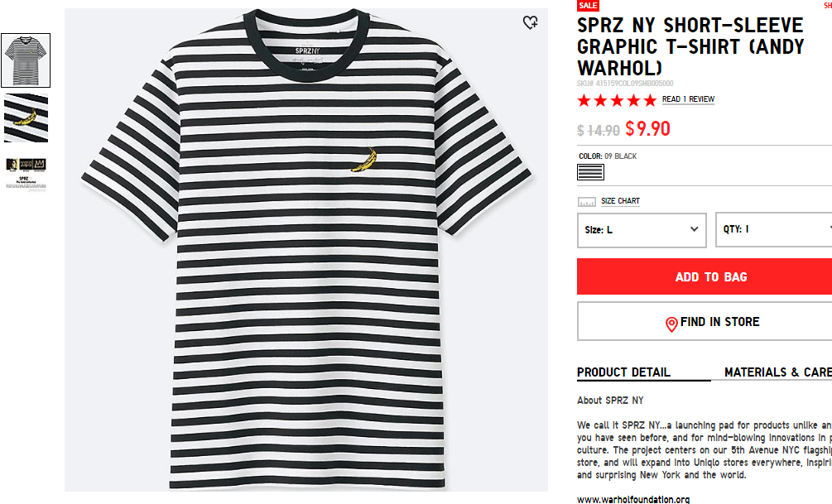Click the Add to Bag button
Screen dimensions: 832x504
pos(705,276)
